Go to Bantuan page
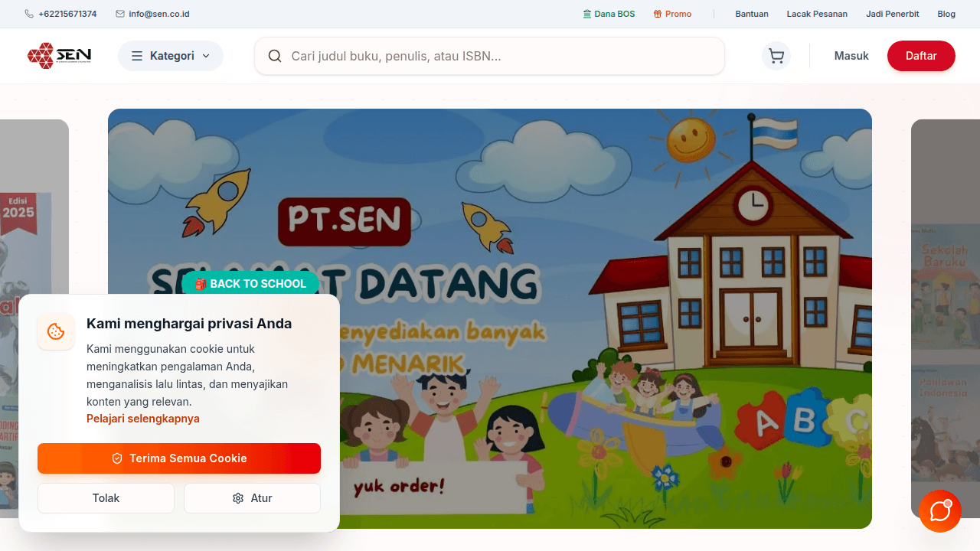 tap(752, 14)
